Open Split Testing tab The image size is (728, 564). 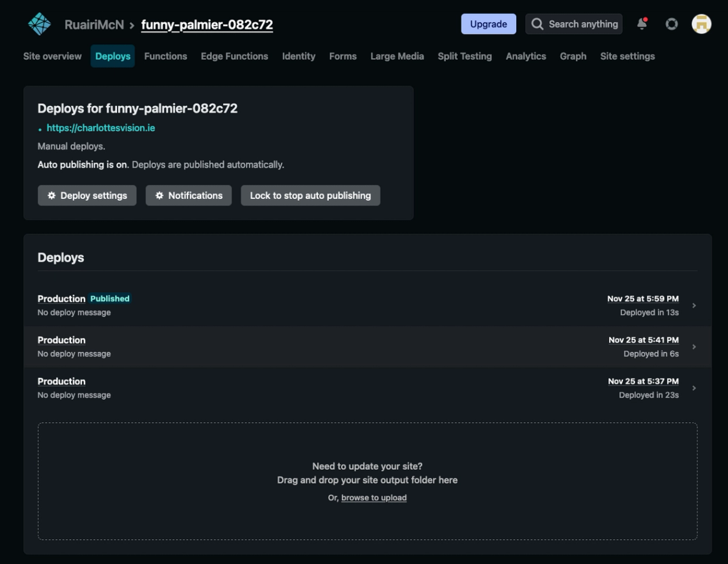click(x=464, y=56)
